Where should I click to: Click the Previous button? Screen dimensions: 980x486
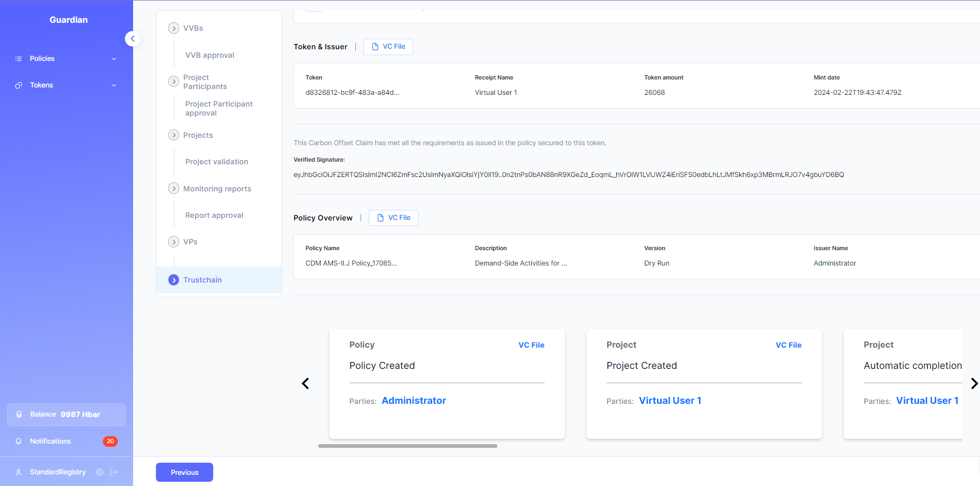pyautogui.click(x=185, y=472)
